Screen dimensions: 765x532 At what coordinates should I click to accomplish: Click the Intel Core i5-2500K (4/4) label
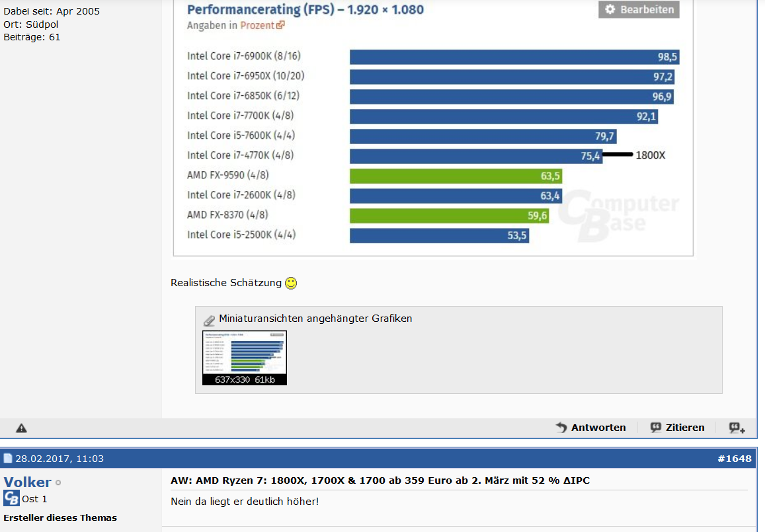tap(241, 235)
